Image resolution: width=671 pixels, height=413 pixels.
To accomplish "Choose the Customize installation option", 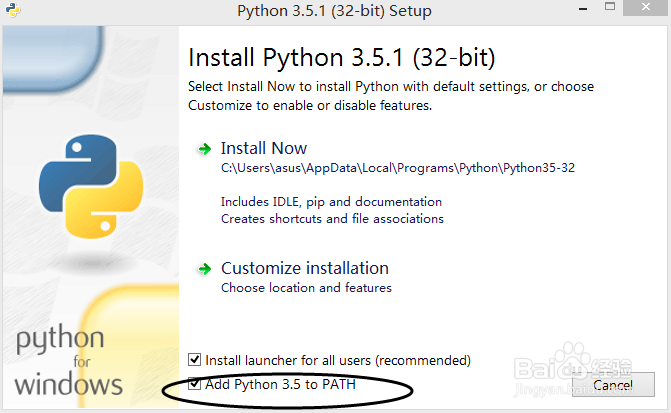I will click(304, 268).
